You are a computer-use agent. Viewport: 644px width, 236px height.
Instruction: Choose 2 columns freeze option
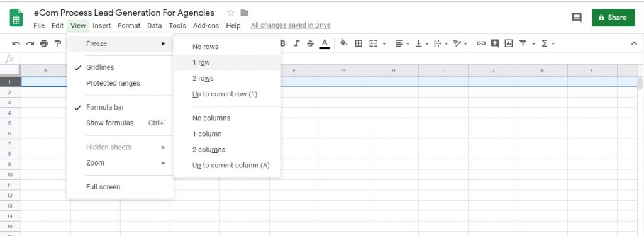pyautogui.click(x=227, y=150)
